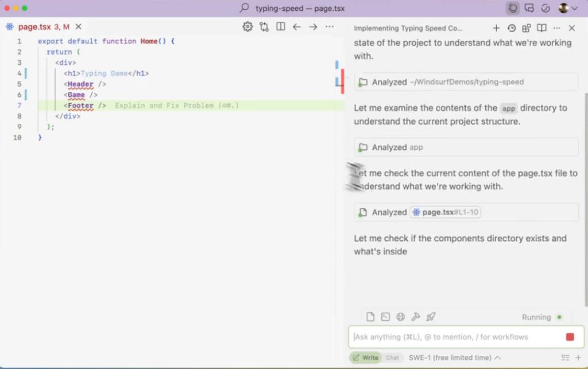Open the terminal icon in Cascade toolbar

[386, 317]
